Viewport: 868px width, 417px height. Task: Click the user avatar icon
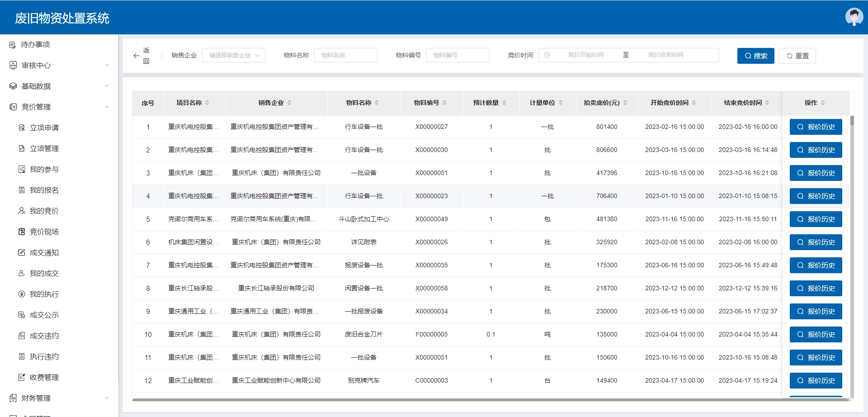[x=854, y=17]
